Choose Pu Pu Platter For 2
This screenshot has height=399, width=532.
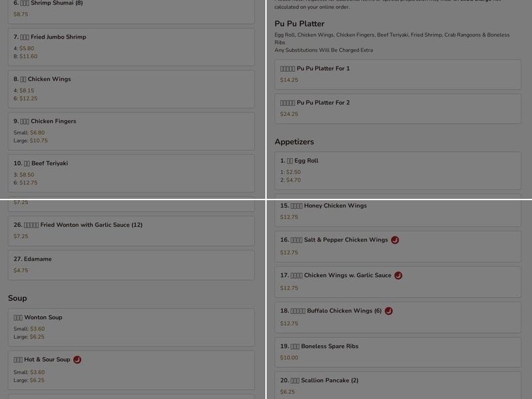point(397,108)
